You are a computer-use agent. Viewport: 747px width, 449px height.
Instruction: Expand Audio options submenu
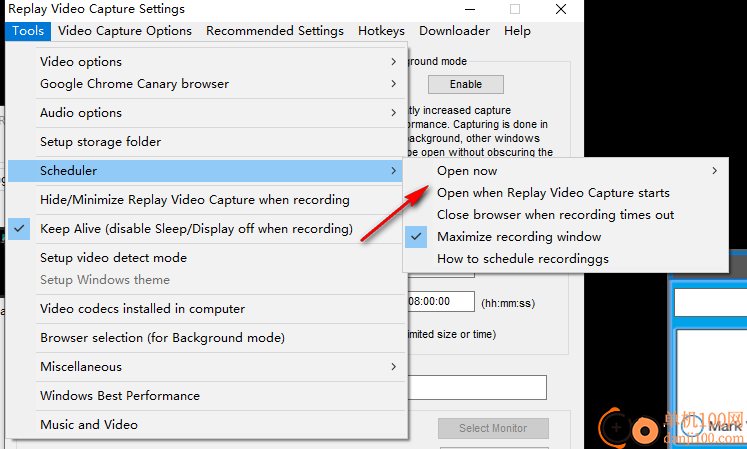206,112
